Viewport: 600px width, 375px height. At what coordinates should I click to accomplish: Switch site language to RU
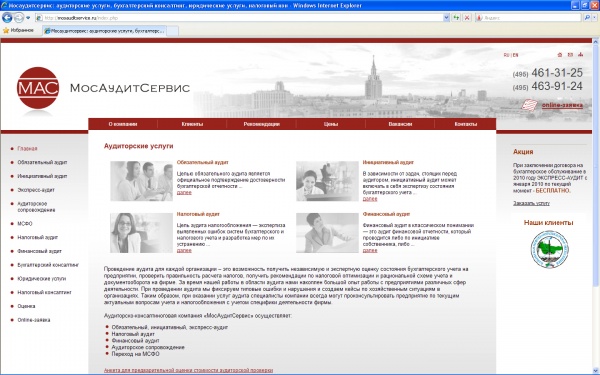click(x=506, y=55)
